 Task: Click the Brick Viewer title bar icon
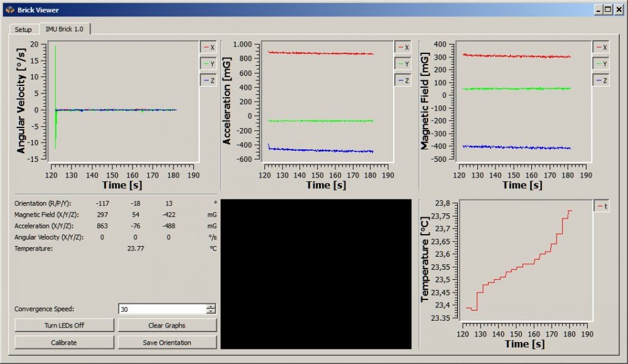[9, 10]
